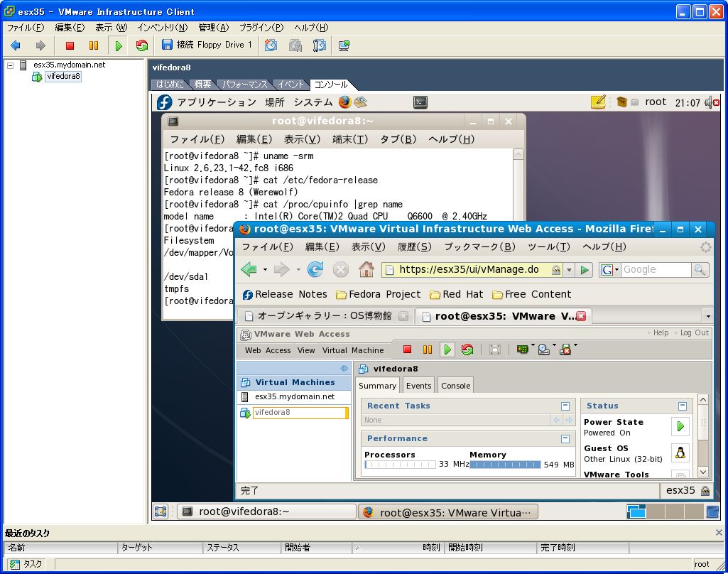Open the URL bar history dropdown
728x574 pixels.
click(x=569, y=270)
